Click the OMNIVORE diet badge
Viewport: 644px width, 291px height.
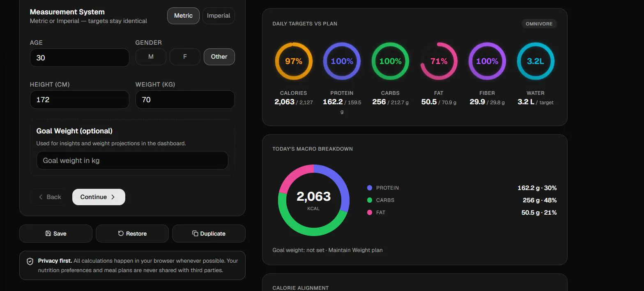pyautogui.click(x=539, y=24)
